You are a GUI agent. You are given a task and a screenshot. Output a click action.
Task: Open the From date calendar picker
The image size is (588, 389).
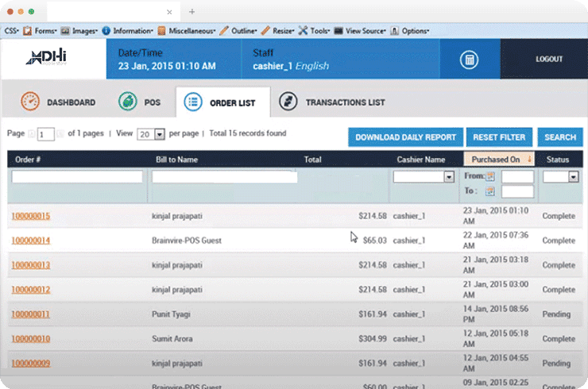click(490, 176)
